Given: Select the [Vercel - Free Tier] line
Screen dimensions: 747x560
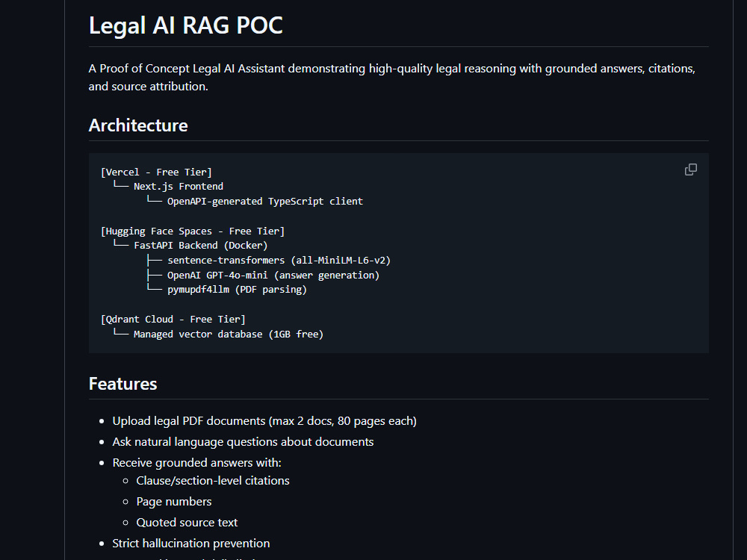Looking at the screenshot, I should point(156,172).
